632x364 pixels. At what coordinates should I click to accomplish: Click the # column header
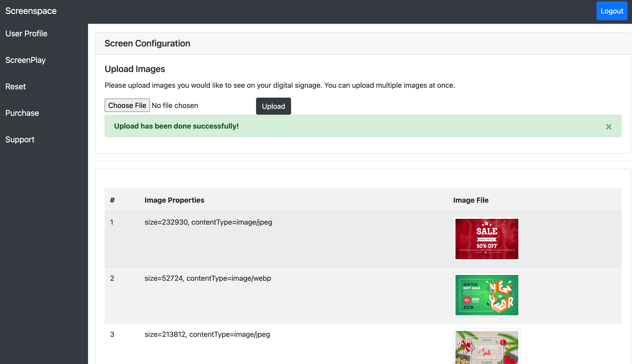pos(112,200)
